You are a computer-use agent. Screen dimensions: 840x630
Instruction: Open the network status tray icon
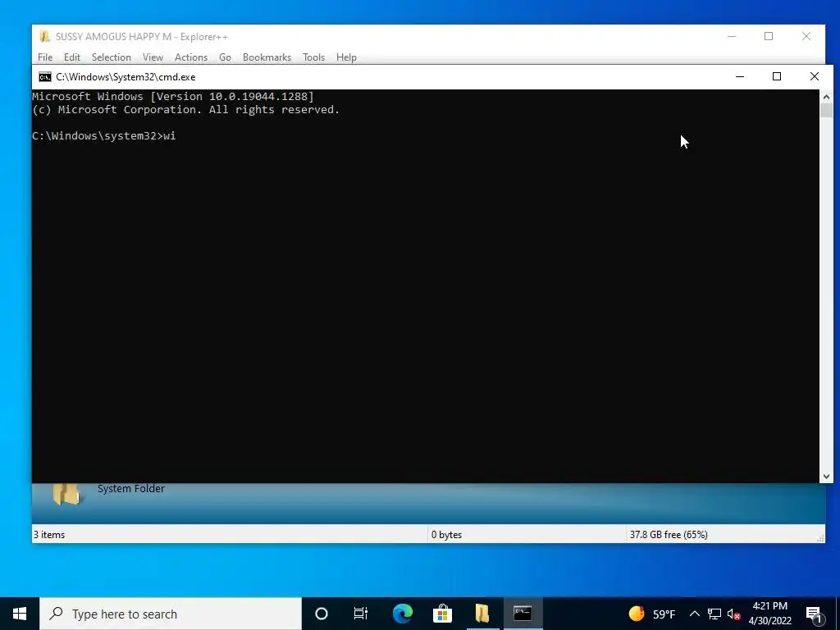714,614
